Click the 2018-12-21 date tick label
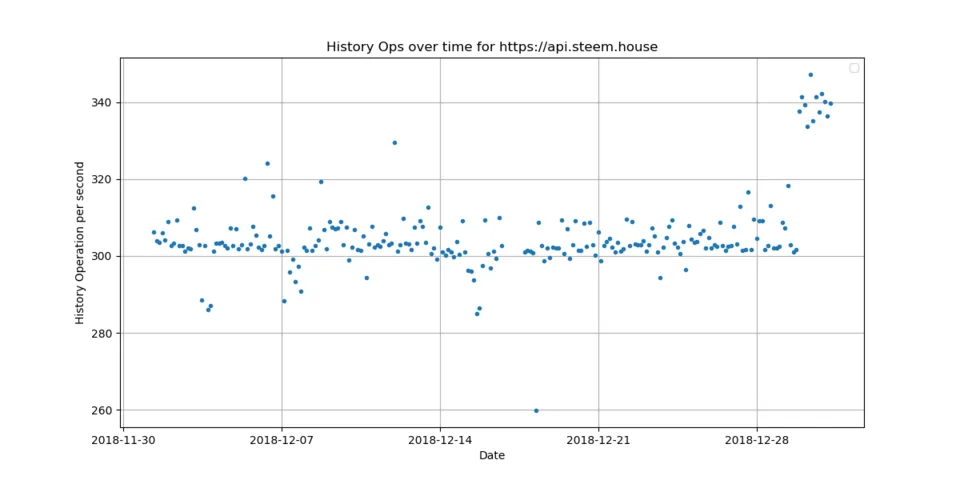The image size is (960, 480). point(598,440)
